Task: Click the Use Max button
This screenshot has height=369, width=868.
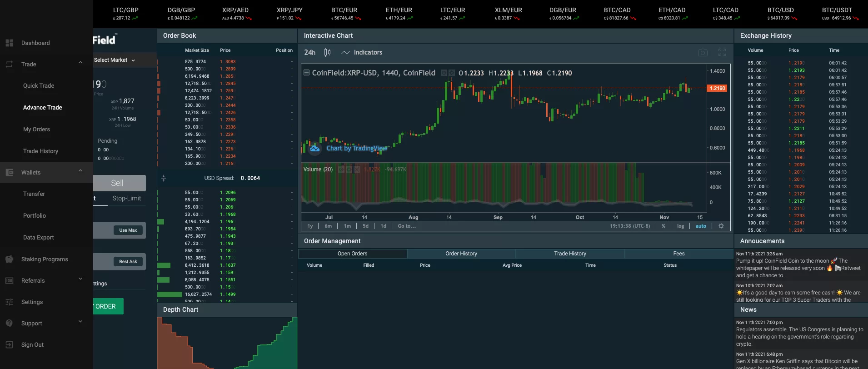Action: pyautogui.click(x=128, y=230)
